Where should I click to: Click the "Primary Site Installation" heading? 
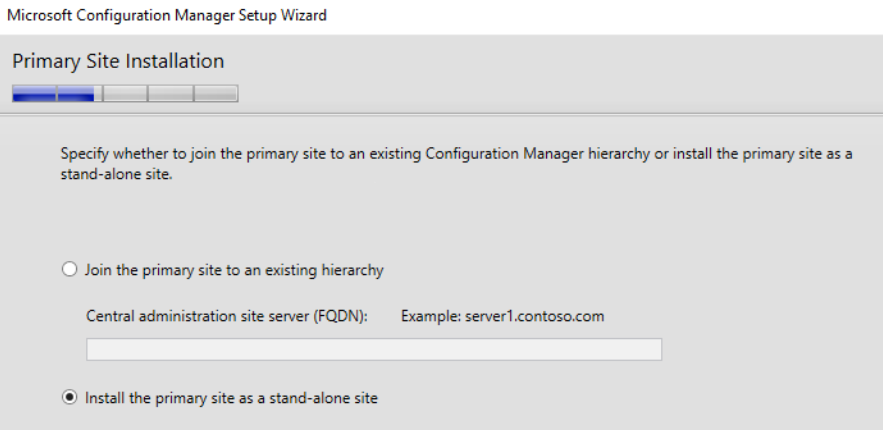click(x=118, y=62)
